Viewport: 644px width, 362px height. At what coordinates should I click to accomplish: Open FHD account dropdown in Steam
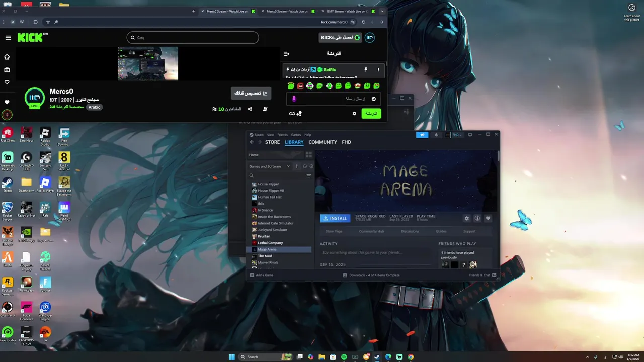coord(453,135)
